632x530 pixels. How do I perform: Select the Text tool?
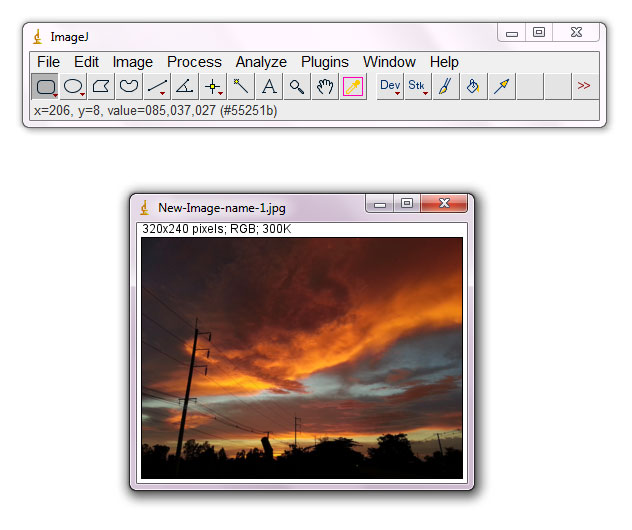[x=269, y=86]
